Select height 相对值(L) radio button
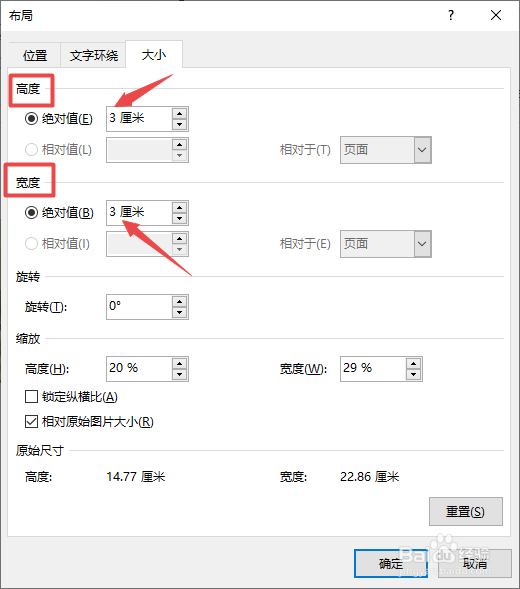This screenshot has height=589, width=520. tap(31, 150)
